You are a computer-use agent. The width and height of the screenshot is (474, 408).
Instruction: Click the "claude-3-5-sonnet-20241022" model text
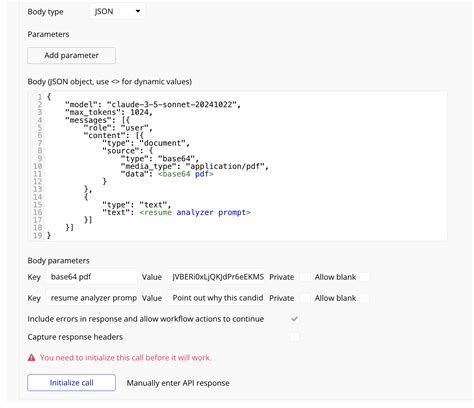[x=171, y=105]
